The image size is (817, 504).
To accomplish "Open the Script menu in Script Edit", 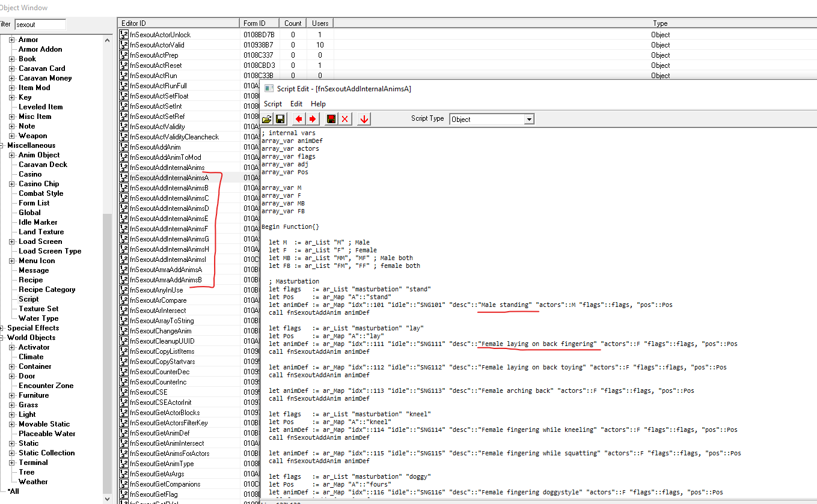I will (273, 104).
